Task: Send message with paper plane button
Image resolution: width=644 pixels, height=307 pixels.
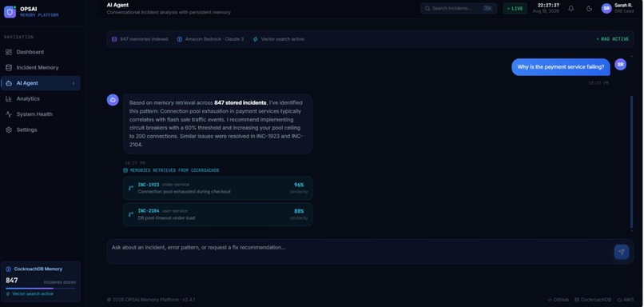Action: point(622,252)
